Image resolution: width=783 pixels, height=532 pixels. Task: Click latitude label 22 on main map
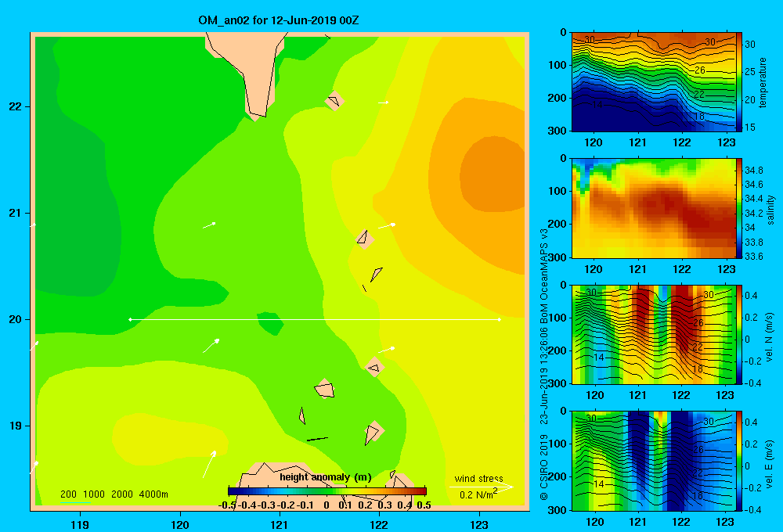(x=16, y=107)
